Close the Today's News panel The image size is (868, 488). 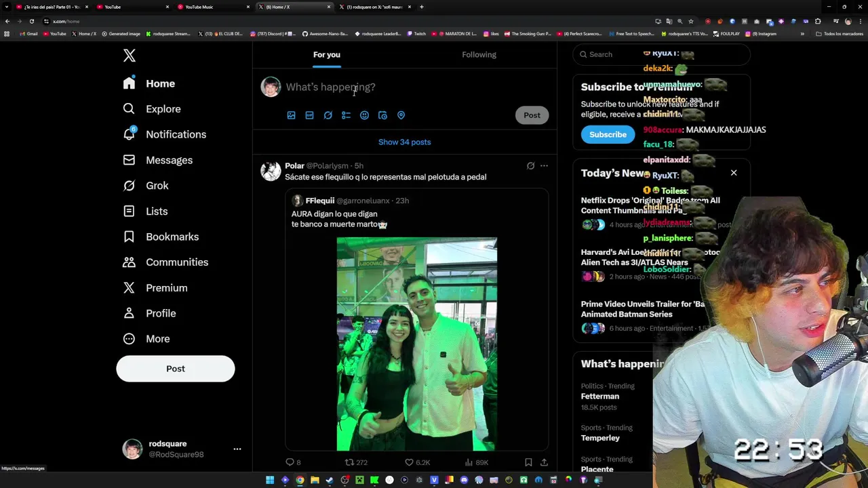[734, 173]
